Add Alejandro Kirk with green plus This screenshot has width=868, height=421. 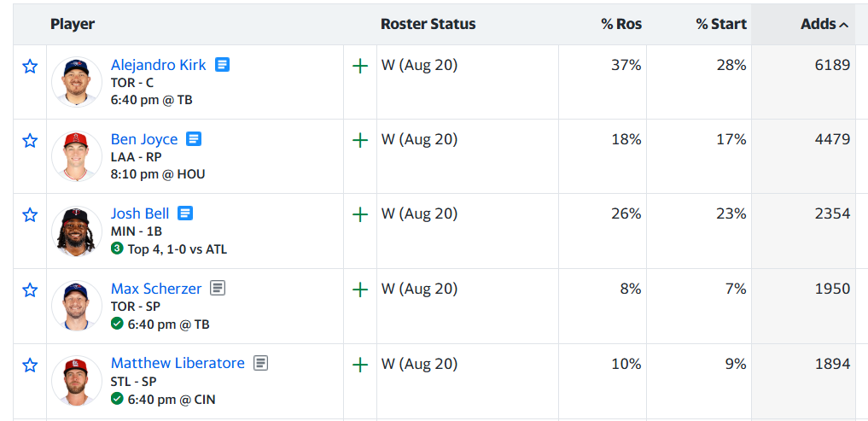(x=360, y=67)
